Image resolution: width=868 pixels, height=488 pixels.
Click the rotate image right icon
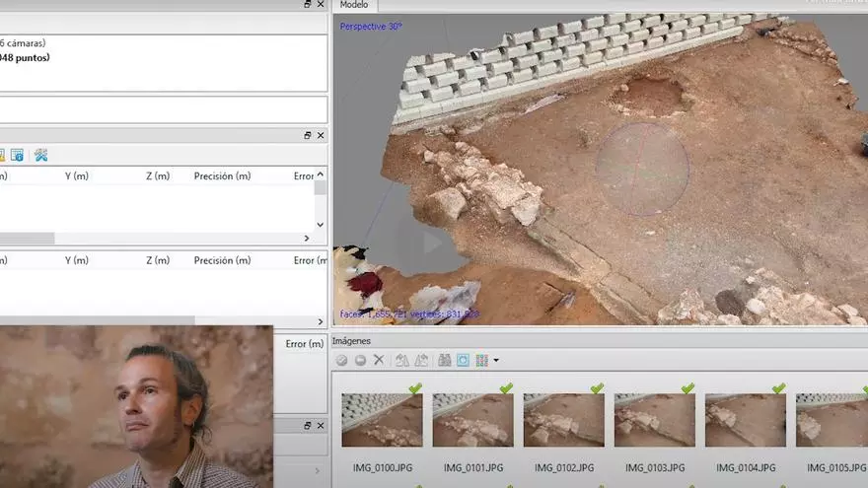pos(421,361)
